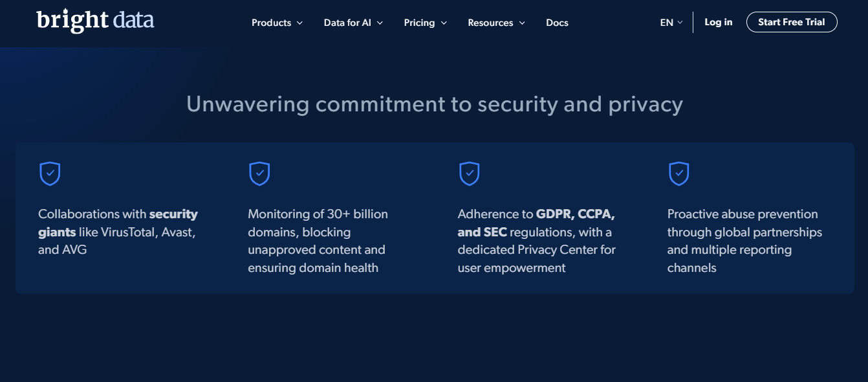Expand the Products chevron arrow

(299, 23)
